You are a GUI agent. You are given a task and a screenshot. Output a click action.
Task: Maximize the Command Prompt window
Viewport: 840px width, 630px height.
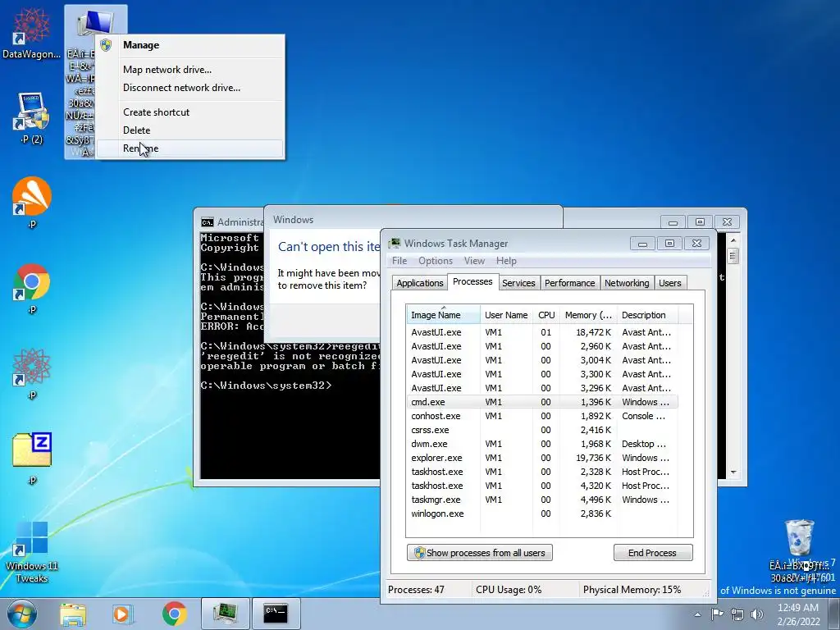coord(701,221)
